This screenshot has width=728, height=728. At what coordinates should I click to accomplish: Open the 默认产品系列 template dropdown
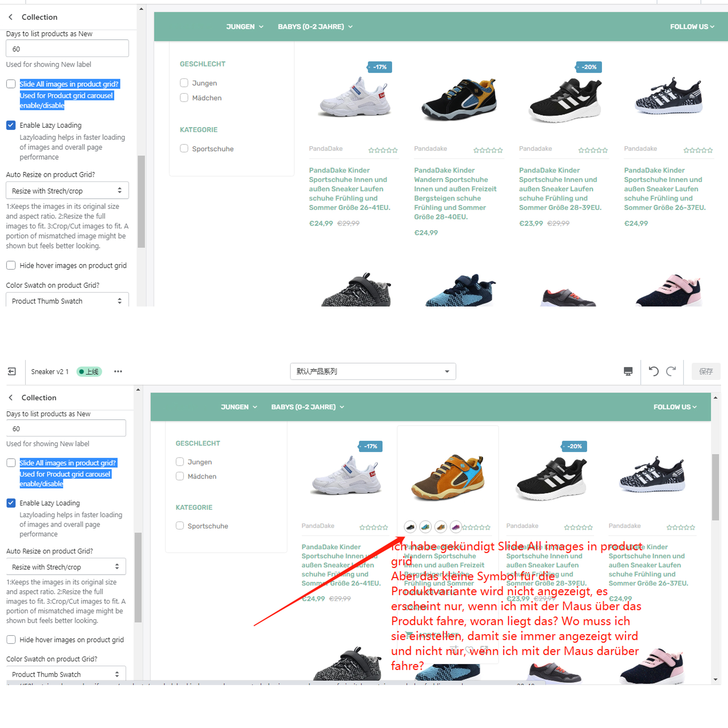coord(373,372)
